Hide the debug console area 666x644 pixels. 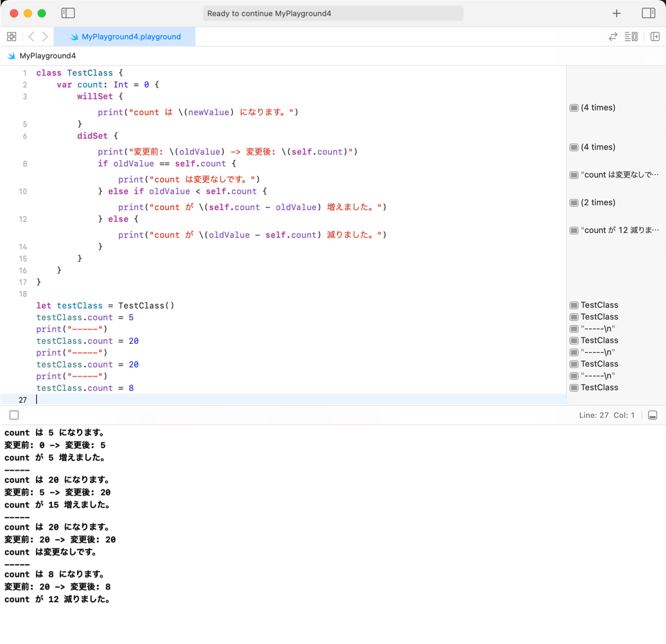652,415
